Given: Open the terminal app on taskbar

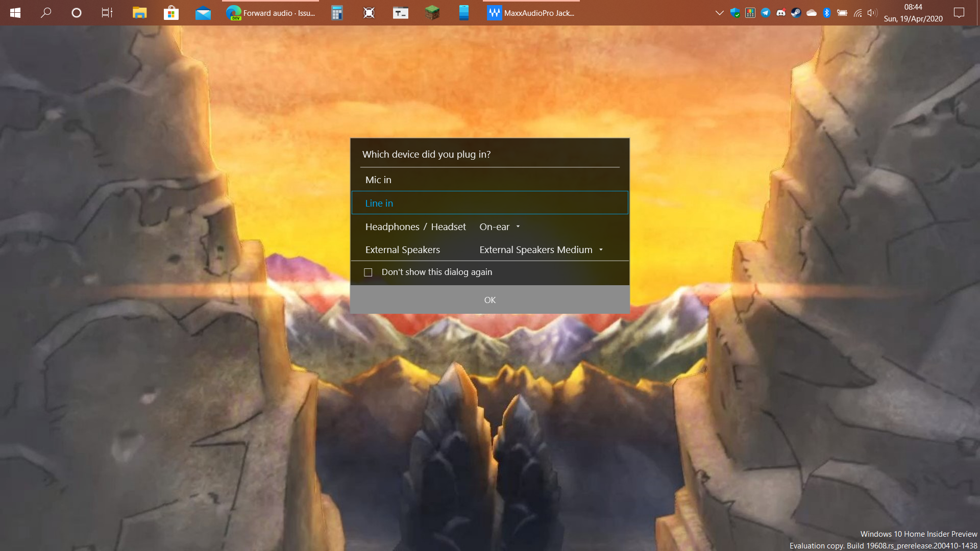Looking at the screenshot, I should tap(401, 13).
